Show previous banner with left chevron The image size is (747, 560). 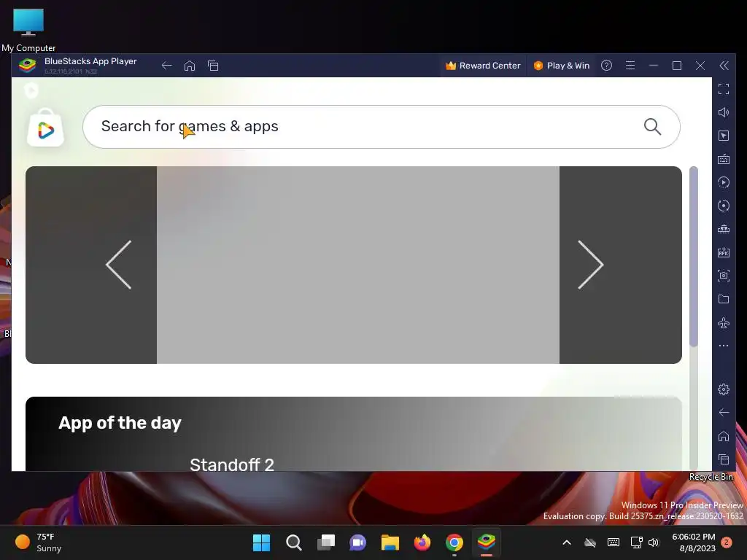(x=119, y=265)
